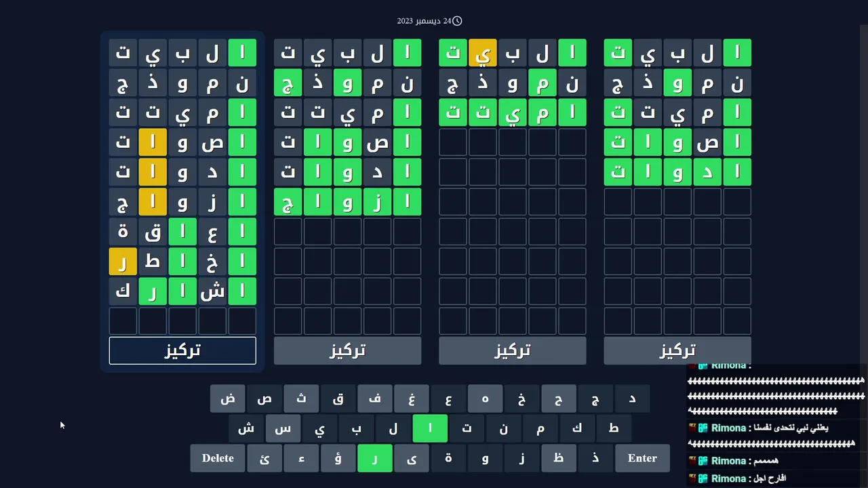Hit the س key on the keyboard
This screenshot has height=488, width=868.
coord(283,428)
